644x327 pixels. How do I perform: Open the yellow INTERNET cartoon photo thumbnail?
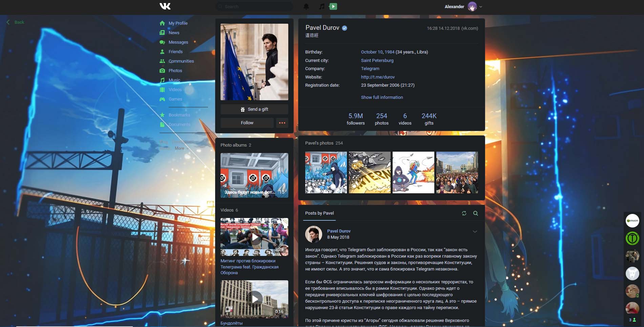[370, 173]
